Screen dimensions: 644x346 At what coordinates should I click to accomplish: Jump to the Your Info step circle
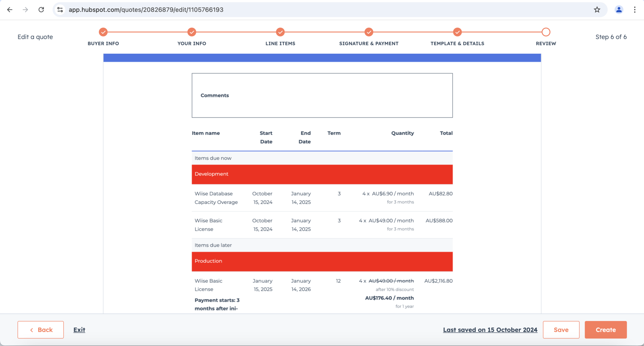[192, 32]
